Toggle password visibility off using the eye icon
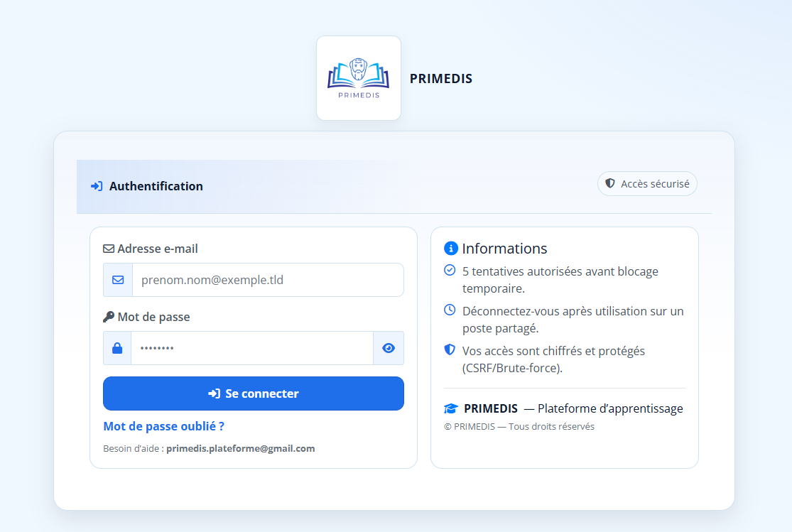This screenshot has width=792, height=532. tap(388, 348)
